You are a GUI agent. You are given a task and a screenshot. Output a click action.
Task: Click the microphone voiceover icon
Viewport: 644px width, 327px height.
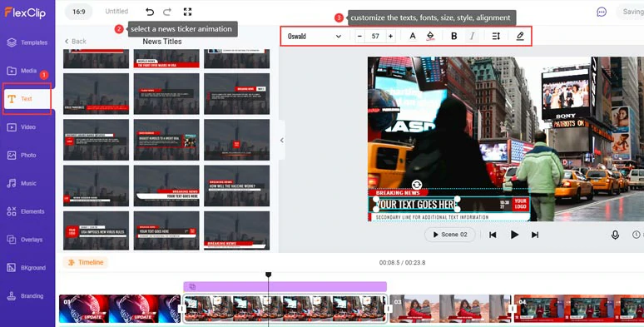615,235
